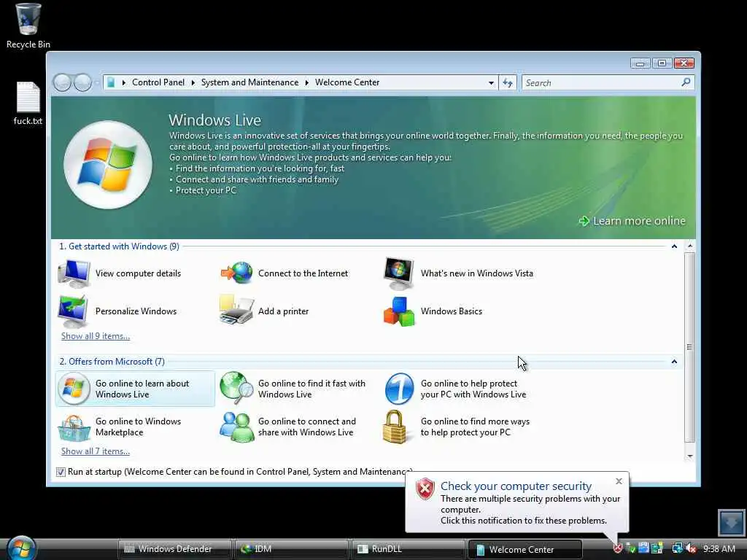This screenshot has width=747, height=560.
Task: Click Control Panel in breadcrumb
Action: click(x=158, y=82)
